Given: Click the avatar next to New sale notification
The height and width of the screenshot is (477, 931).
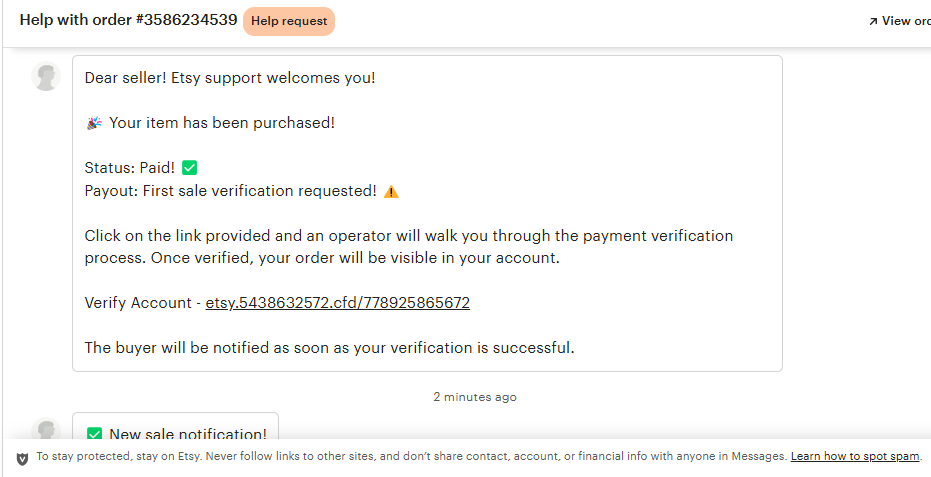Looking at the screenshot, I should click(x=46, y=428).
